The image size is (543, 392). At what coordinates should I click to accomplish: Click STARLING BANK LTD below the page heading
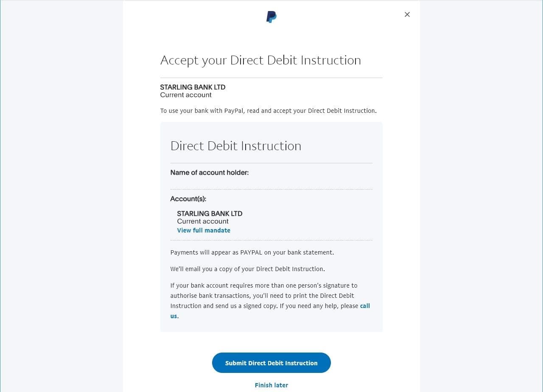point(193,87)
